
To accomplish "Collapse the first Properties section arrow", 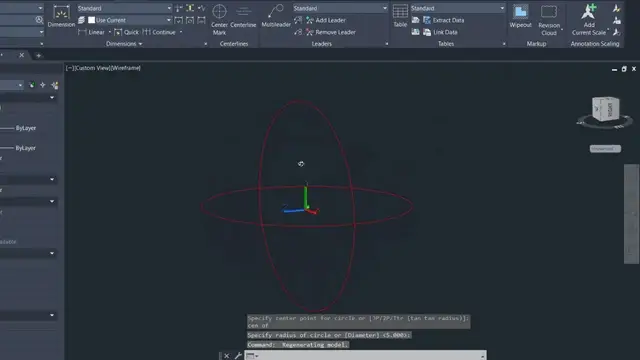I will 52,98.
